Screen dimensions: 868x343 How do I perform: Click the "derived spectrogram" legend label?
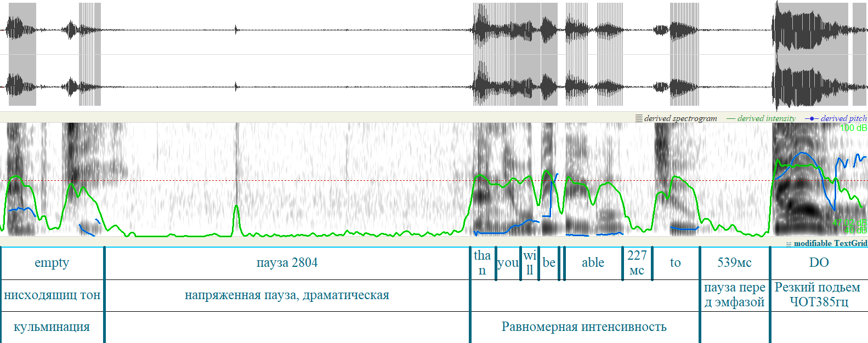point(680,118)
